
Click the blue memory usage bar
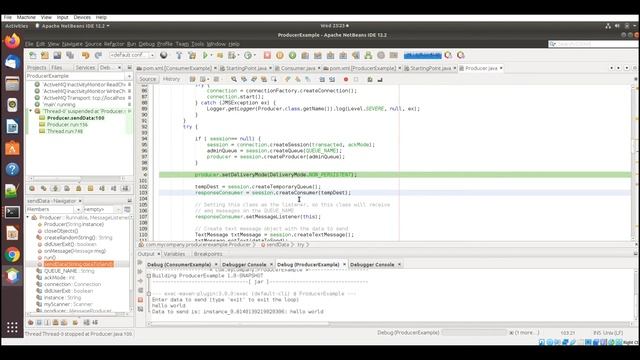422,55
